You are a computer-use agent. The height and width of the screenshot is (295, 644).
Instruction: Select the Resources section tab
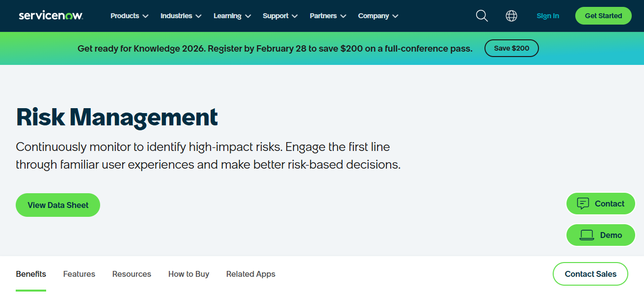(132, 274)
